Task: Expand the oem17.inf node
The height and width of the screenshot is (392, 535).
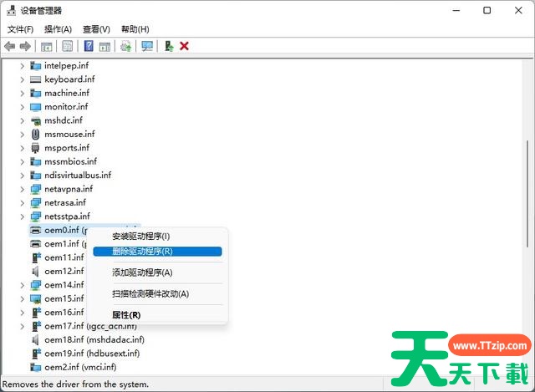Action: 23,326
